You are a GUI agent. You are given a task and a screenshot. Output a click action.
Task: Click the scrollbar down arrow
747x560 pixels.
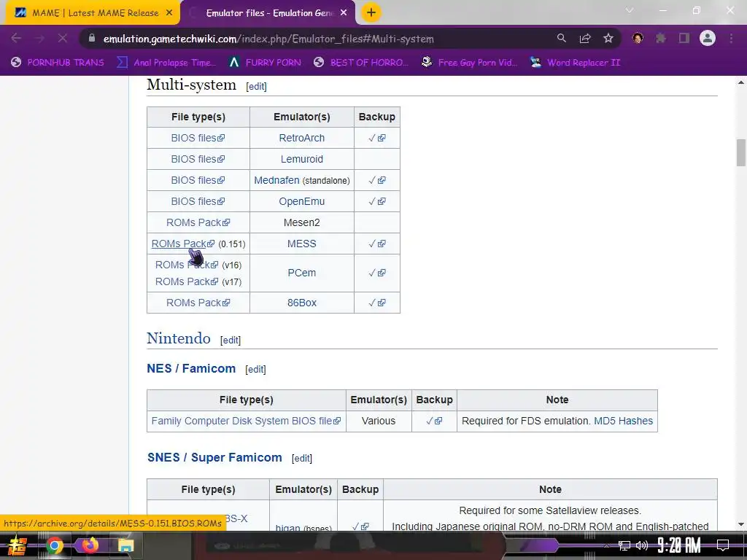pos(741,524)
